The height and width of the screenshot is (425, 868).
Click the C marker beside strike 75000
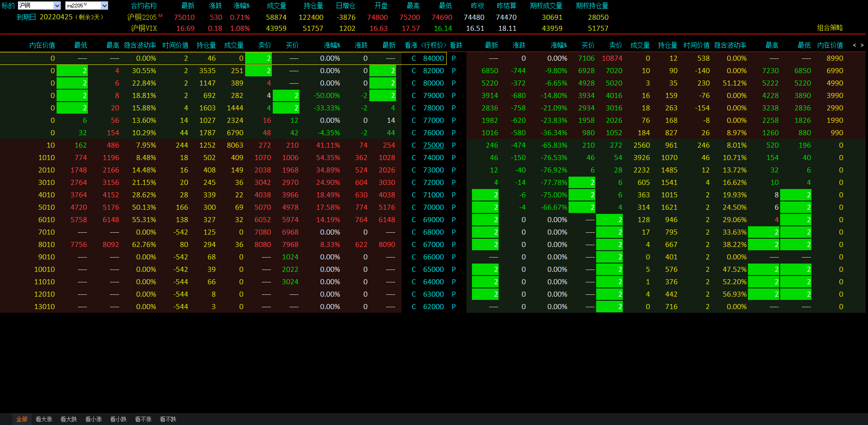[x=414, y=145]
